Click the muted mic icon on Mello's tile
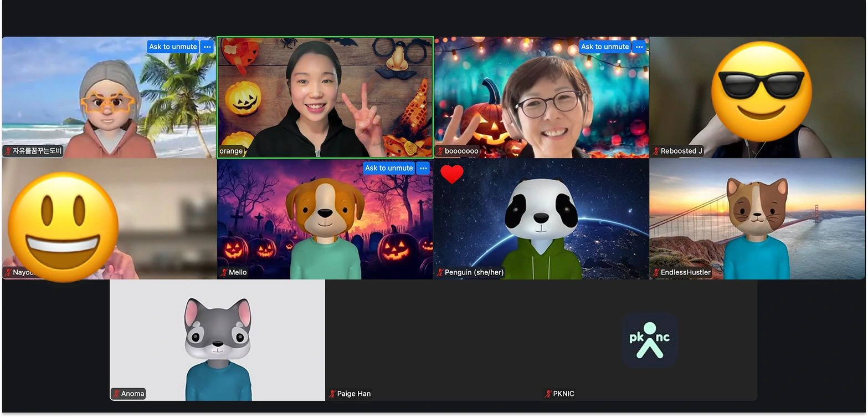This screenshot has width=868, height=417. click(x=224, y=272)
